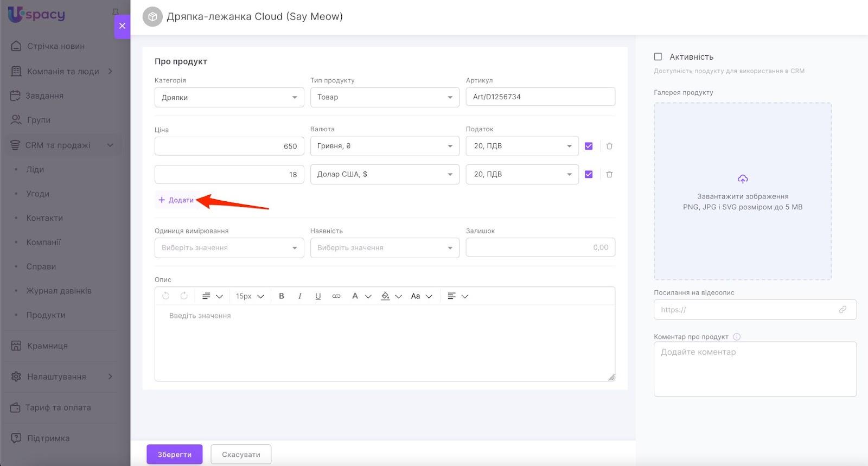Remove the Долар США price row
The image size is (868, 466).
click(609, 174)
